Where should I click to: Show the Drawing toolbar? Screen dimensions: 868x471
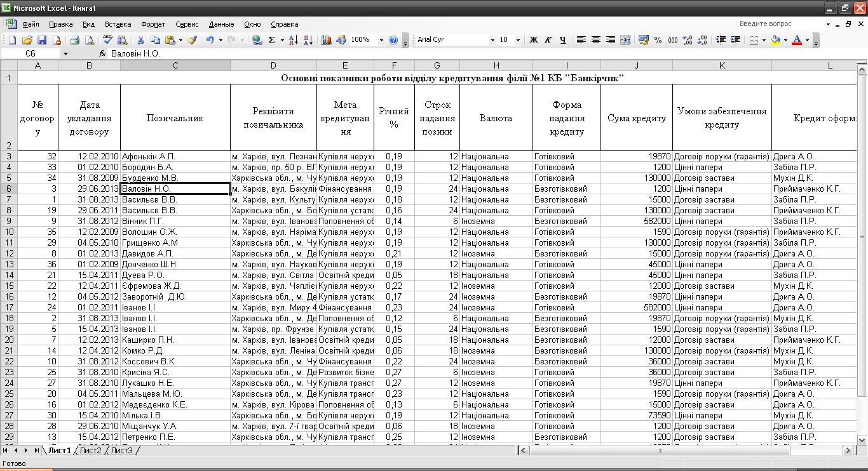pyautogui.click(x=341, y=40)
